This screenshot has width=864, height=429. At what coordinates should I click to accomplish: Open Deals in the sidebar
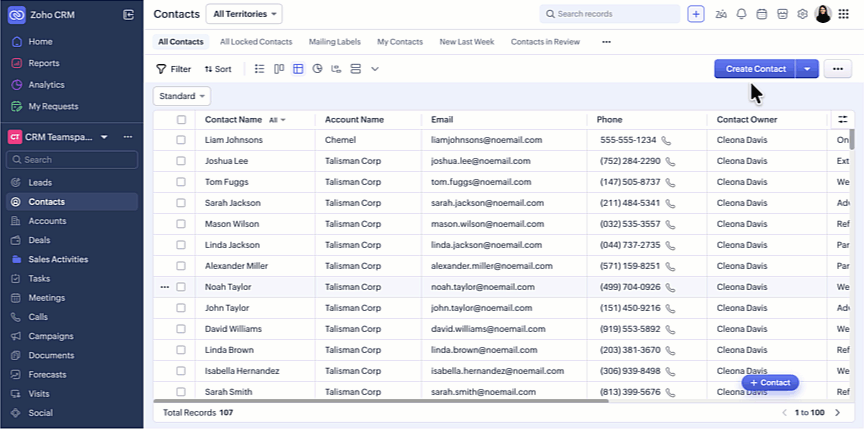point(40,240)
